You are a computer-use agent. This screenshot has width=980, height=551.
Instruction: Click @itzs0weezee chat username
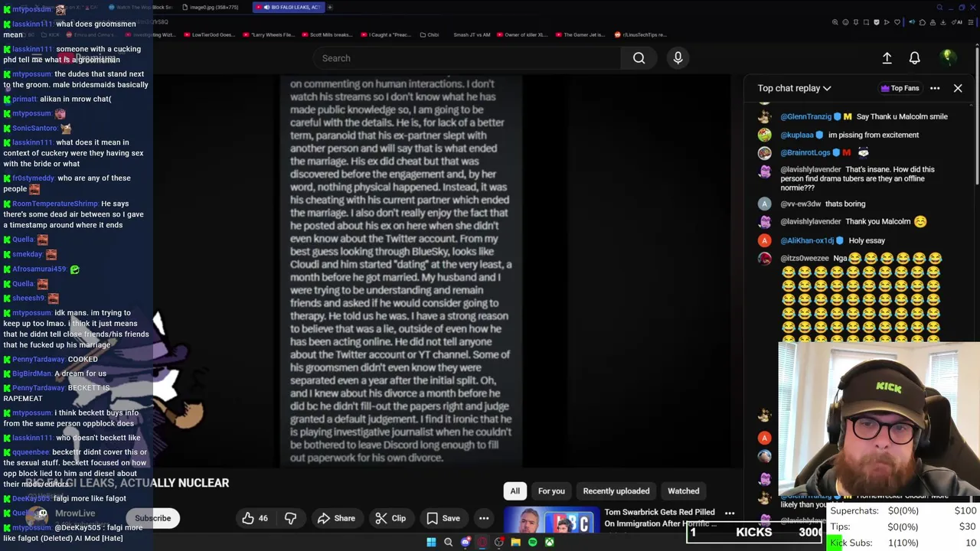click(805, 259)
